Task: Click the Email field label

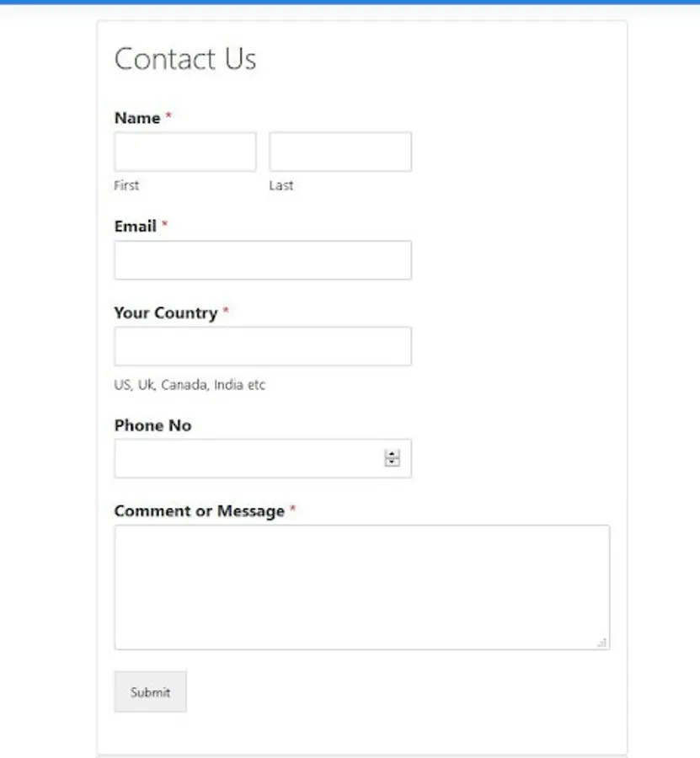Action: click(x=136, y=227)
